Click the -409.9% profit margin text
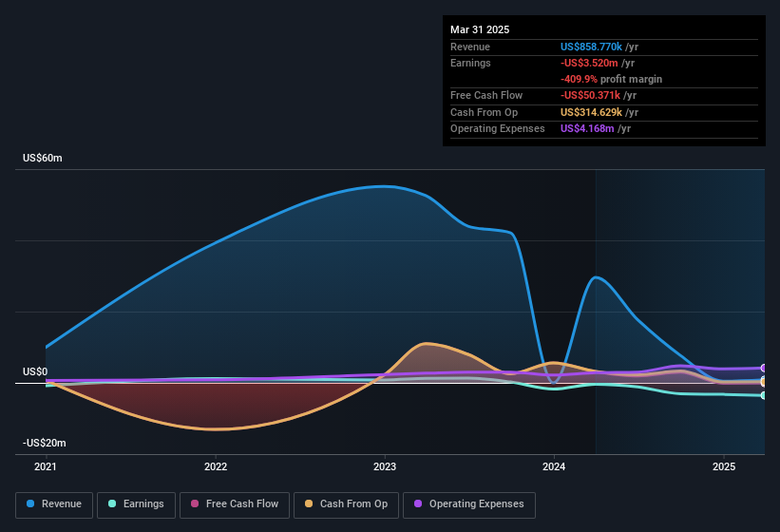 612,79
